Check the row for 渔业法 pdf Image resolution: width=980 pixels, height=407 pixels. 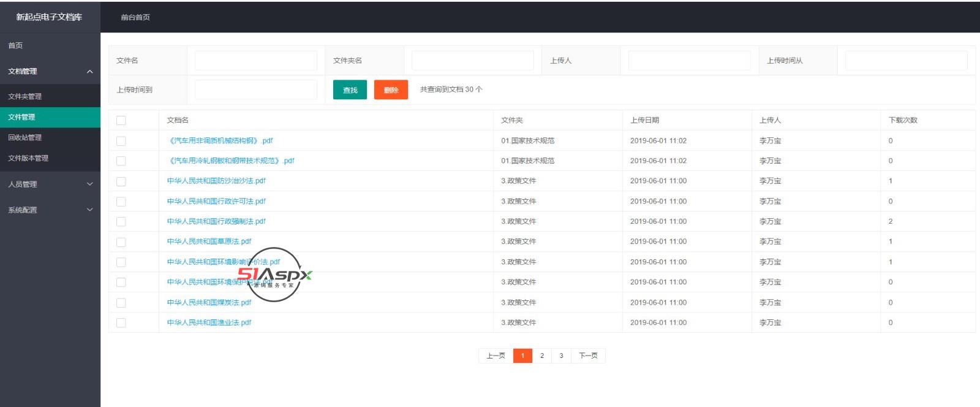pos(121,323)
